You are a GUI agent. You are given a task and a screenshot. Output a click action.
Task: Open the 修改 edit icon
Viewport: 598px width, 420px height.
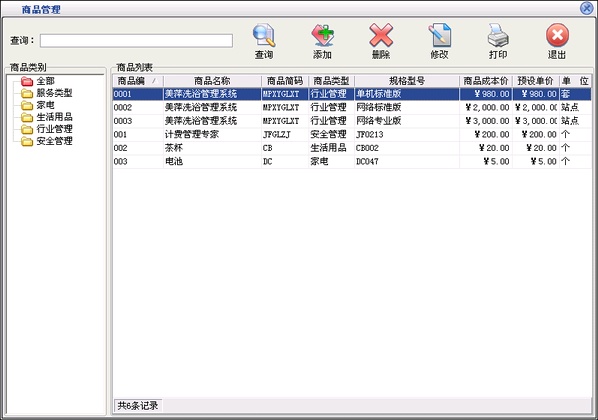439,35
